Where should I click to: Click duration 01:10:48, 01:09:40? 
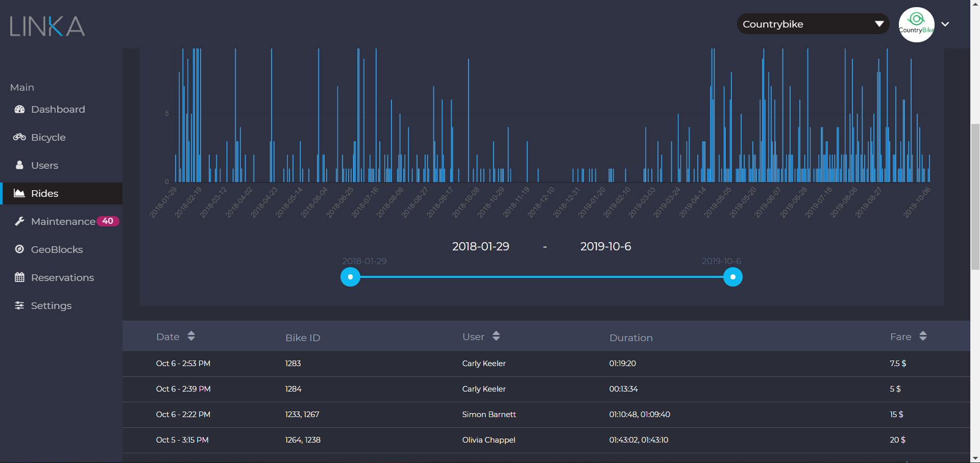coord(640,415)
